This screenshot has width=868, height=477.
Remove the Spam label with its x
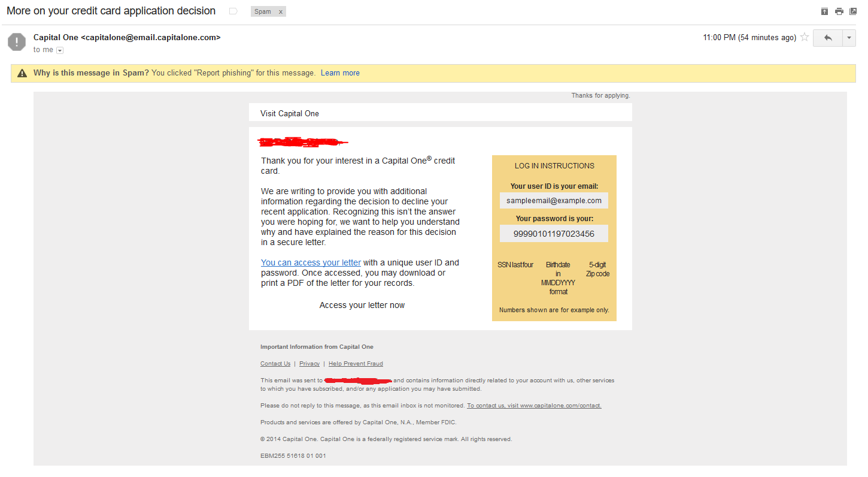click(x=280, y=12)
